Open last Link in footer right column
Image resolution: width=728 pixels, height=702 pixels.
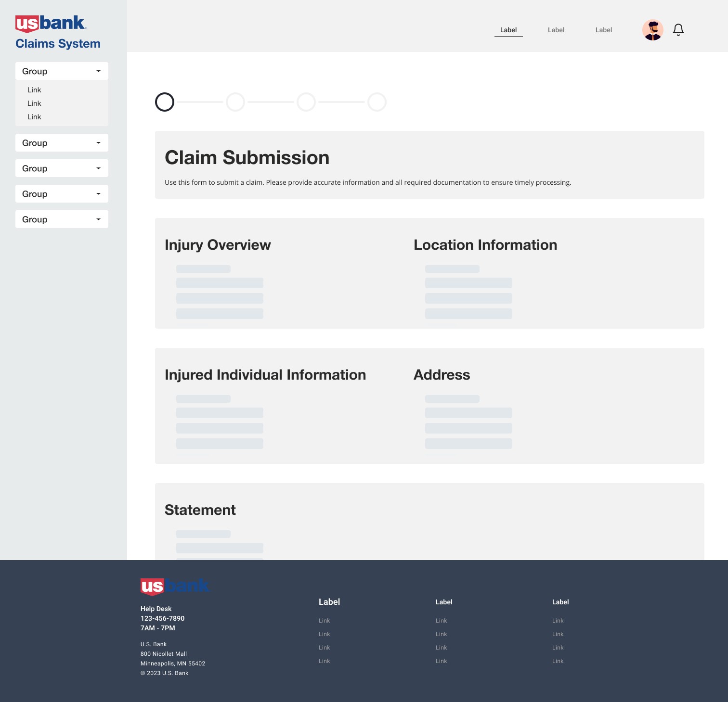tap(558, 661)
